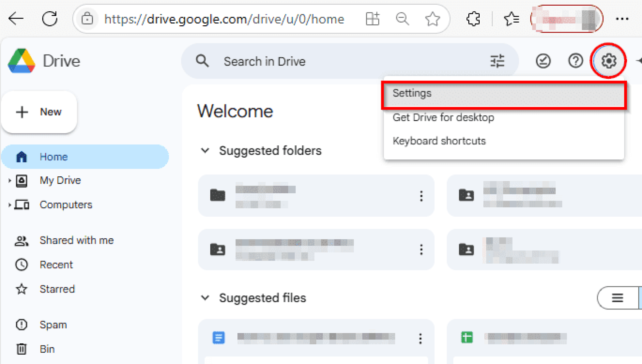Collapse the Suggested files section
The width and height of the screenshot is (642, 364).
click(x=205, y=298)
